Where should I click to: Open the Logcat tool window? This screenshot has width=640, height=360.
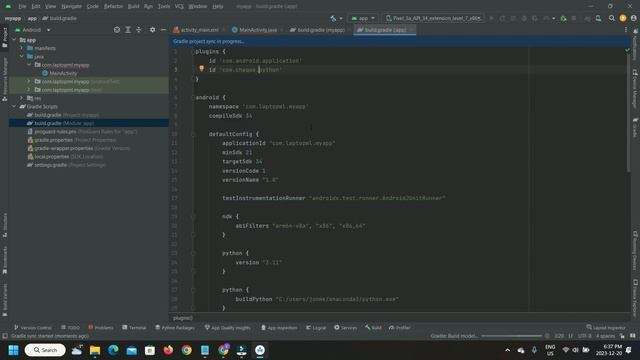pos(316,327)
